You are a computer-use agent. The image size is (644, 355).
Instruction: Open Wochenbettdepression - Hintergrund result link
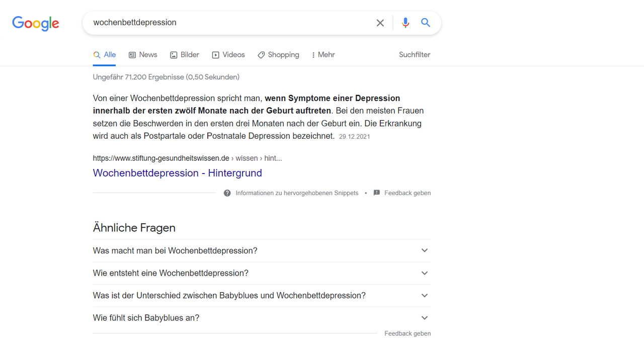coord(178,173)
